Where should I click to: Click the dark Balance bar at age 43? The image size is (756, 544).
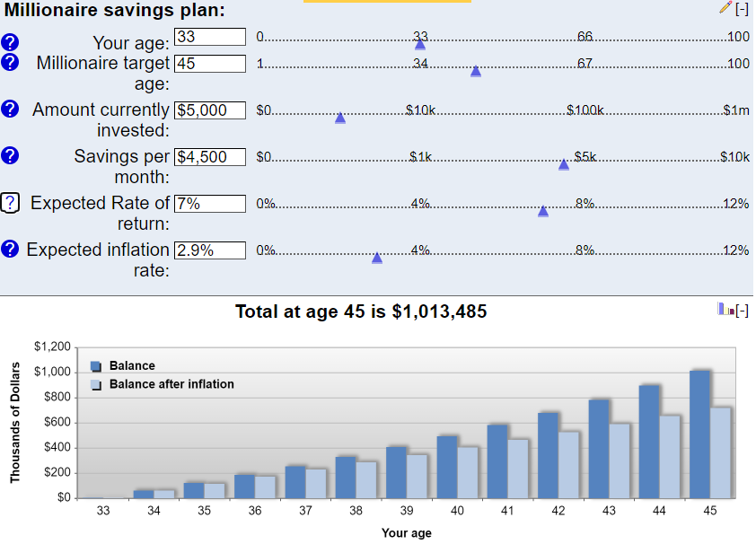click(599, 449)
